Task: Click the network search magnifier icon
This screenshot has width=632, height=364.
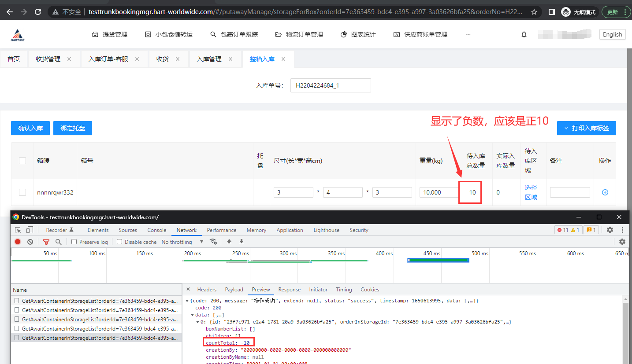Action: pyautogui.click(x=58, y=242)
